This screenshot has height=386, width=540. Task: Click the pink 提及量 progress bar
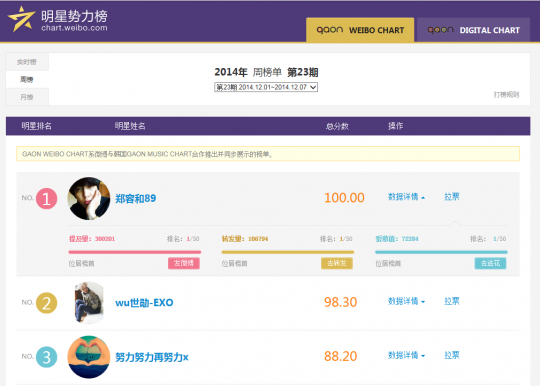pos(135,252)
